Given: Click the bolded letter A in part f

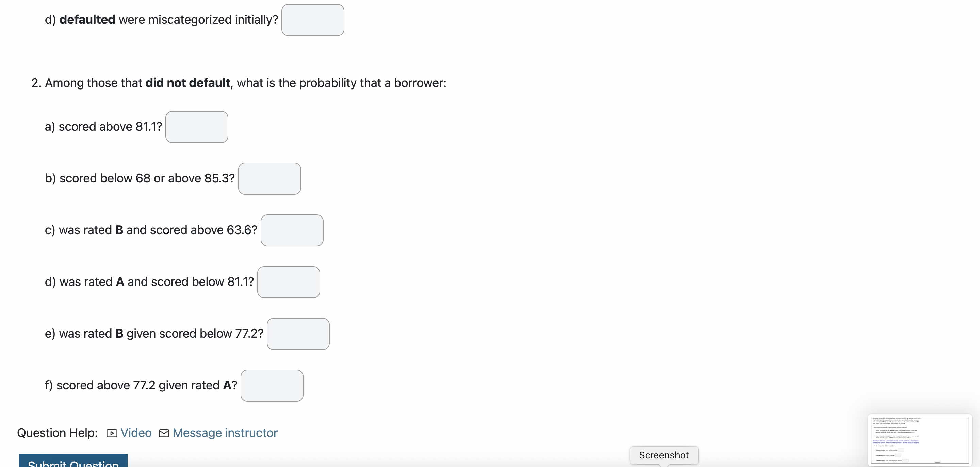Looking at the screenshot, I should (x=229, y=385).
